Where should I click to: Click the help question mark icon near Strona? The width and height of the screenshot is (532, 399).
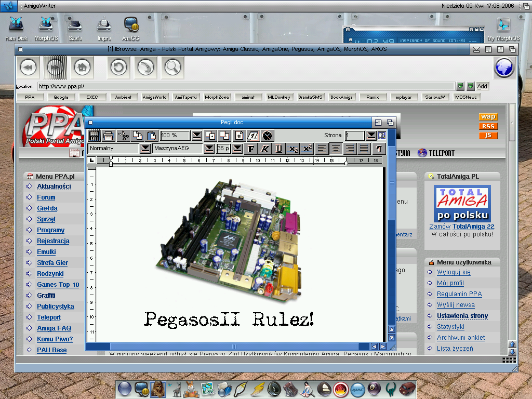click(382, 136)
